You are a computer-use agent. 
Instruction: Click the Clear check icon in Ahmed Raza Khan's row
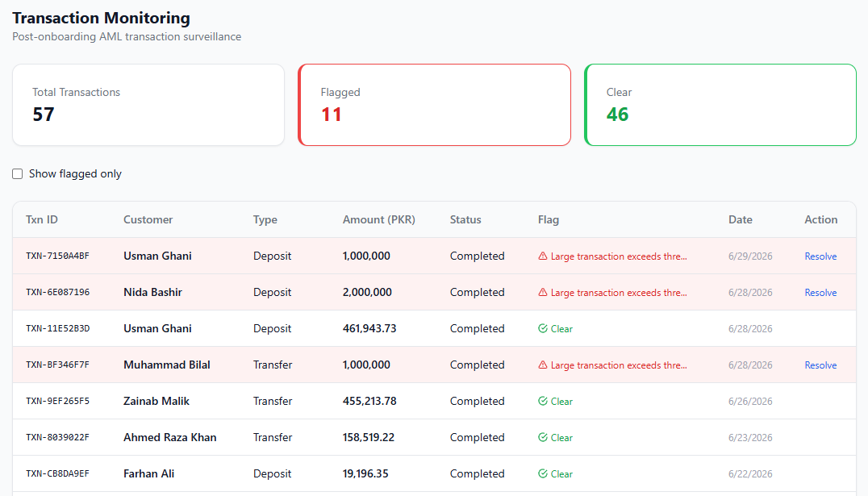coord(542,437)
